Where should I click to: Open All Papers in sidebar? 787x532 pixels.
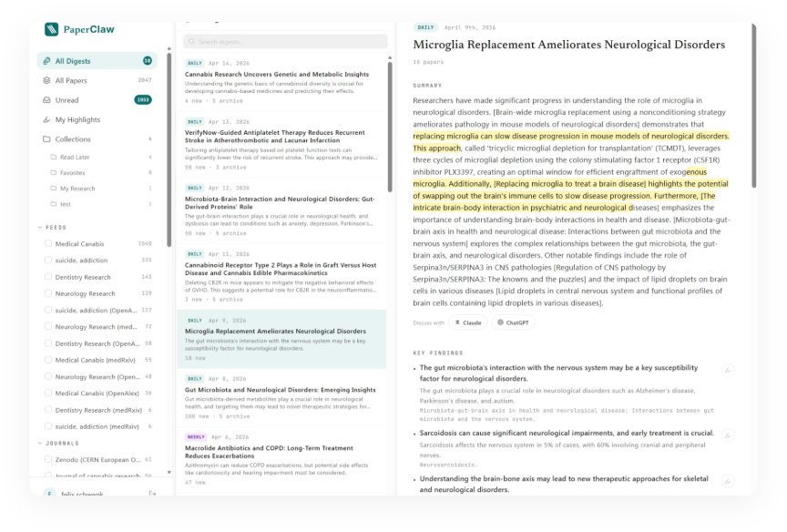97,80
